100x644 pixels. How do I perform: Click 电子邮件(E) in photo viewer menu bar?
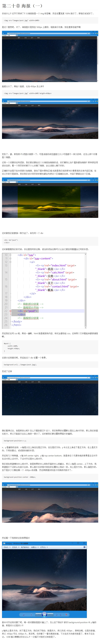pos(25,547)
